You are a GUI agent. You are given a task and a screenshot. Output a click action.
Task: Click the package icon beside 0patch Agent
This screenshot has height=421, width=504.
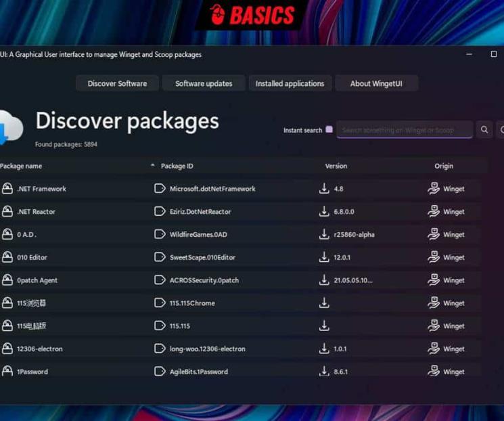7,280
